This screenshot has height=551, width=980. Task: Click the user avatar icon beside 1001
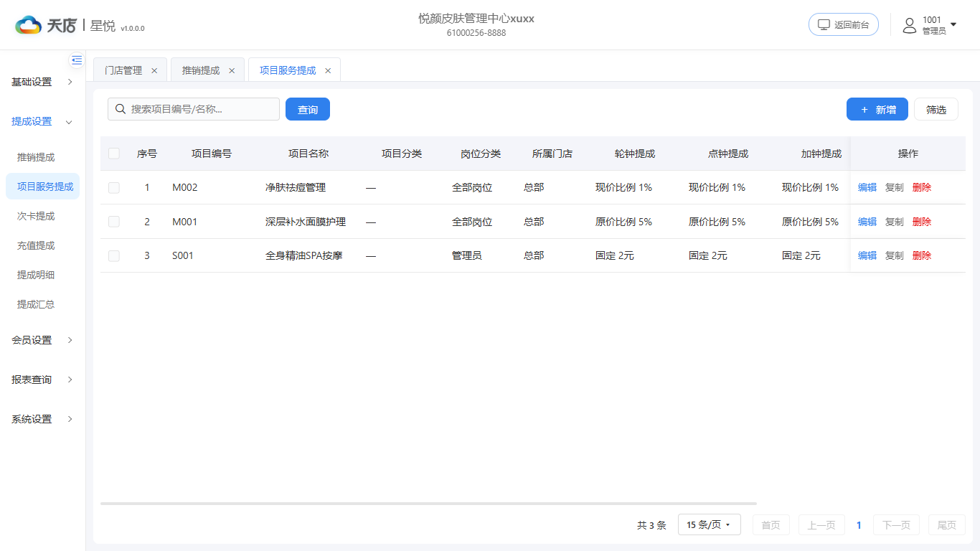(x=910, y=25)
